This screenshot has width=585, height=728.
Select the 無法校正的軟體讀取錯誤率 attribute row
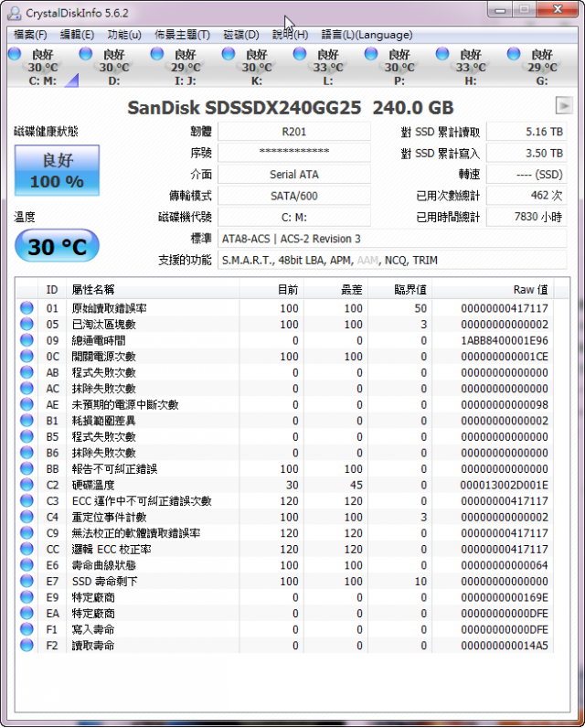click(285, 533)
